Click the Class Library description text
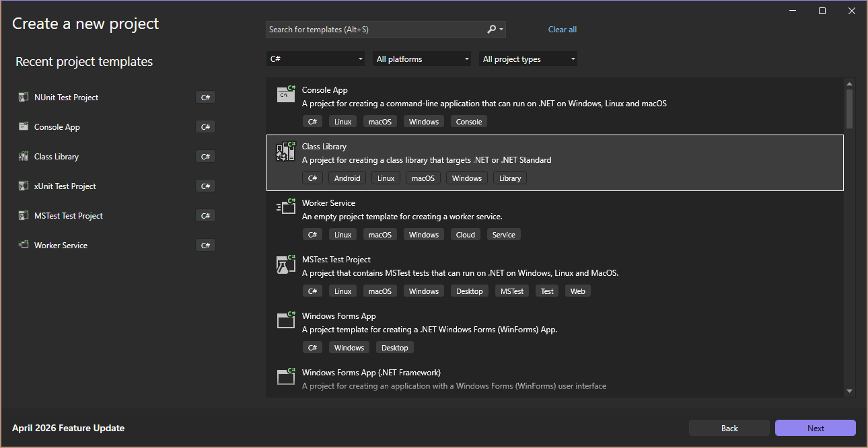 [x=427, y=160]
